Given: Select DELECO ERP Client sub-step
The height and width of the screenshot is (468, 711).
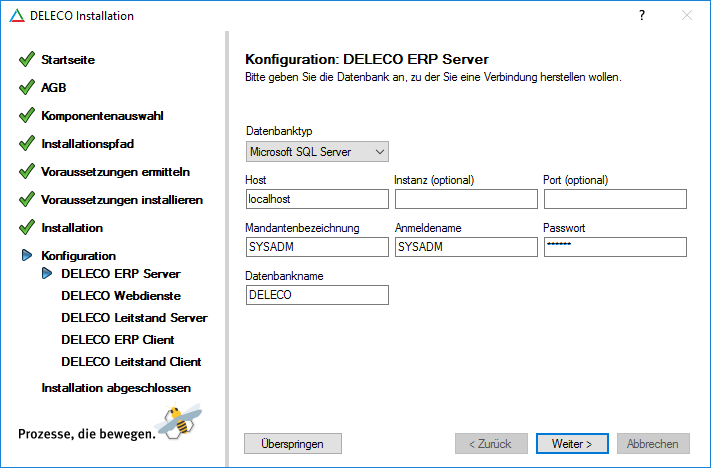Looking at the screenshot, I should click(x=117, y=340).
